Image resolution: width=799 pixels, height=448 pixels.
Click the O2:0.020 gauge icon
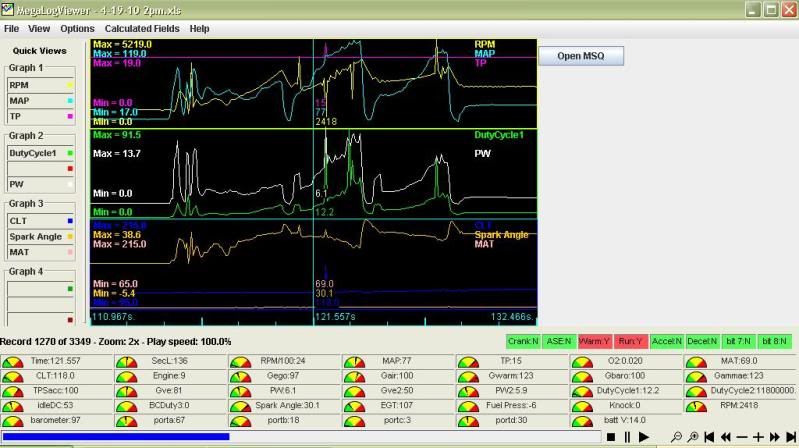pos(582,362)
